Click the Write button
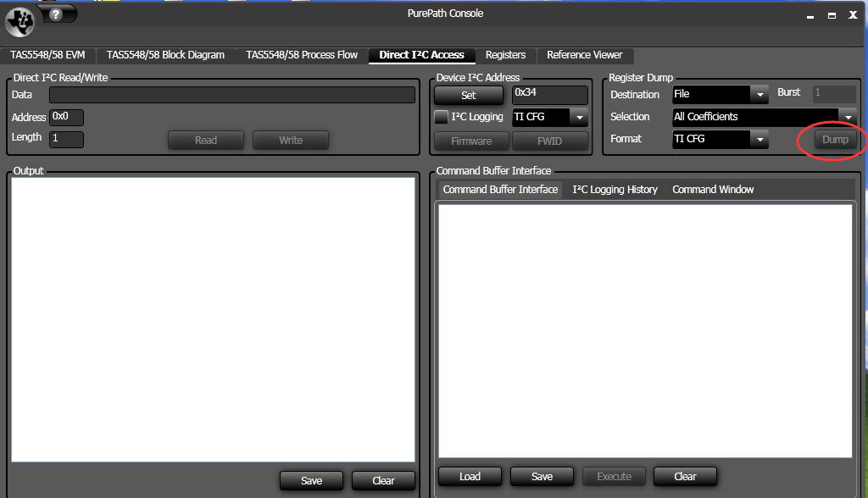The width and height of the screenshot is (868, 498). click(291, 141)
